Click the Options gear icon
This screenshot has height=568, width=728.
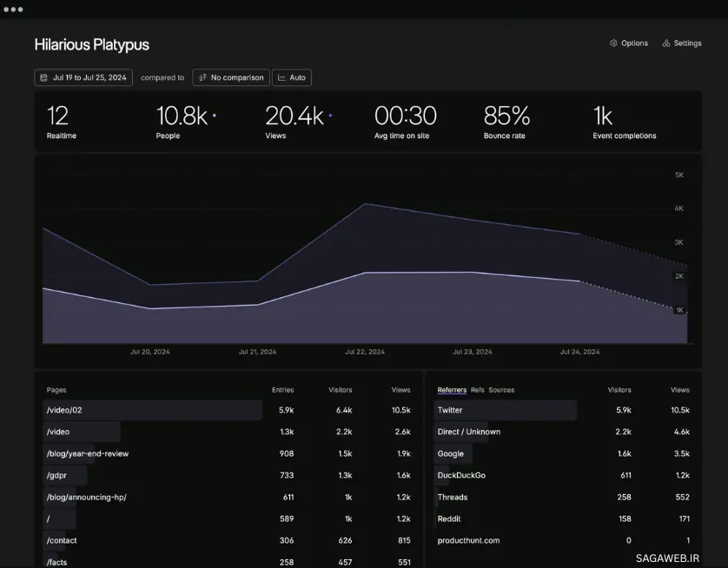point(613,43)
